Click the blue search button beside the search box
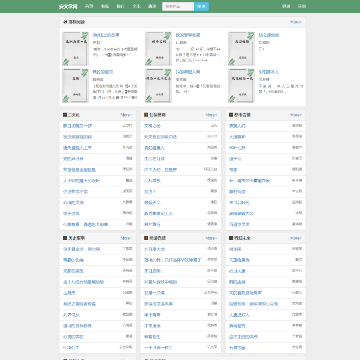This screenshot has height=360, width=360. coord(201,6)
